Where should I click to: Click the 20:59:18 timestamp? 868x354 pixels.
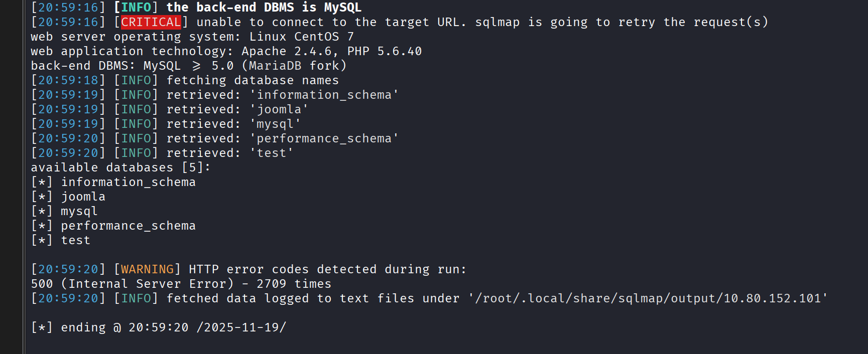pyautogui.click(x=68, y=80)
